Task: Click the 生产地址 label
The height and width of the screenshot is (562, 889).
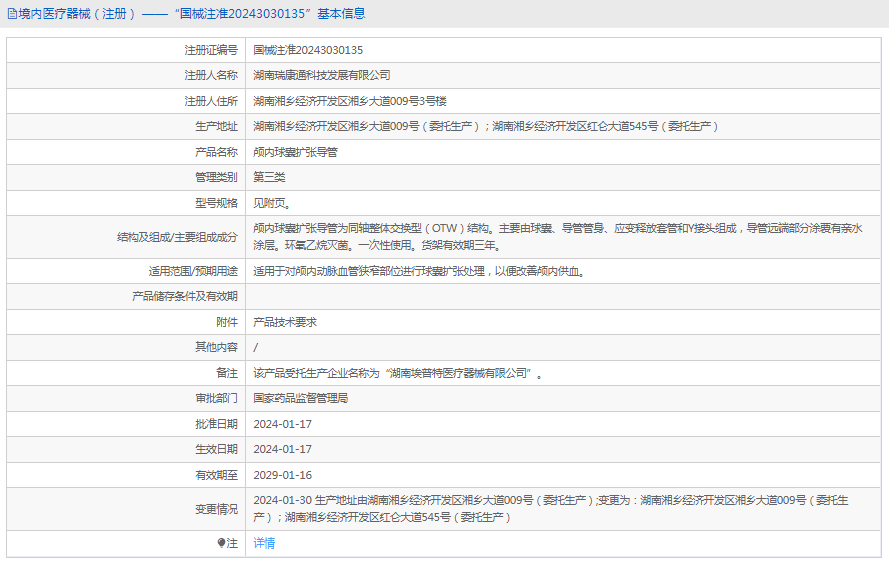Action: pyautogui.click(x=217, y=126)
